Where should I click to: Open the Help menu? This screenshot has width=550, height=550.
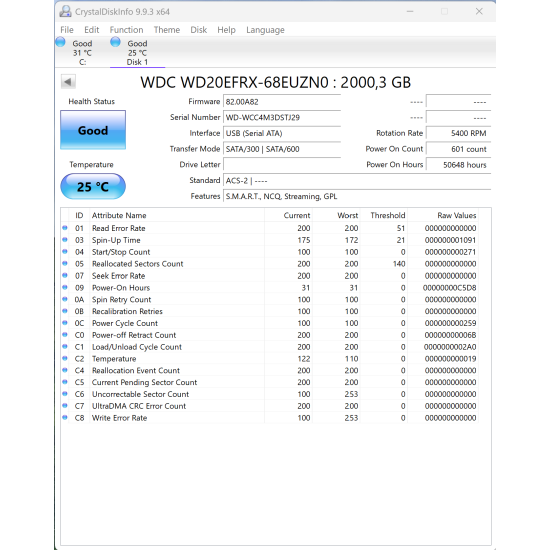[x=226, y=30]
